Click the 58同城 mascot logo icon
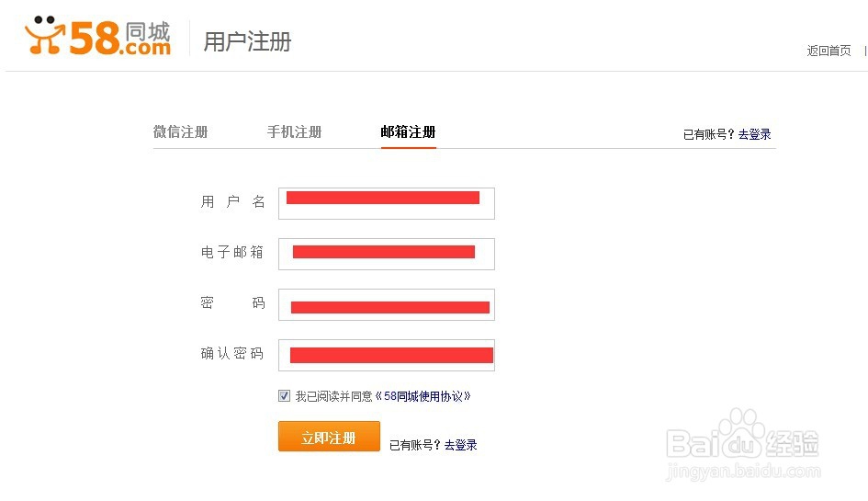The height and width of the screenshot is (501, 868). (44, 35)
